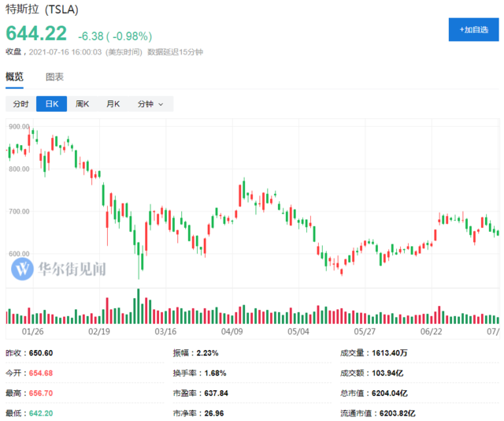Click the 644.22 current price figure
Image resolution: width=504 pixels, height=421 pixels.
[x=36, y=33]
